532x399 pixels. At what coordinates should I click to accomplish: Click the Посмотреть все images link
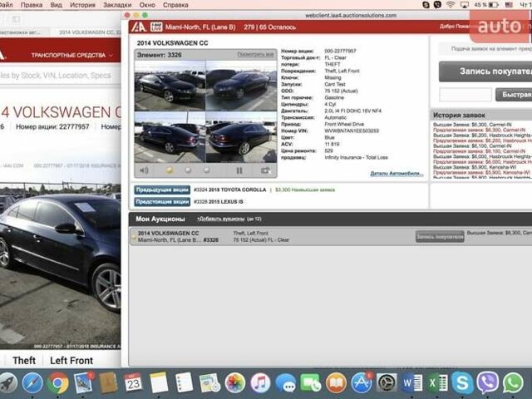pos(255,54)
